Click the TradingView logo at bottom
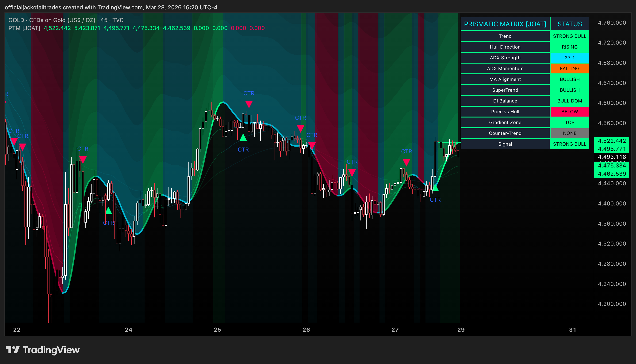Viewport: 636px width, 364px height. pyautogui.click(x=42, y=350)
